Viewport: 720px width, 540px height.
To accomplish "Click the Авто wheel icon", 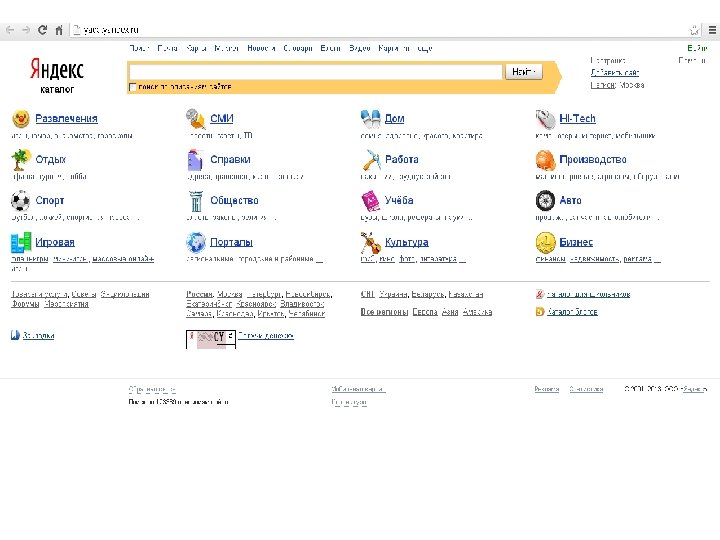I will pos(545,200).
